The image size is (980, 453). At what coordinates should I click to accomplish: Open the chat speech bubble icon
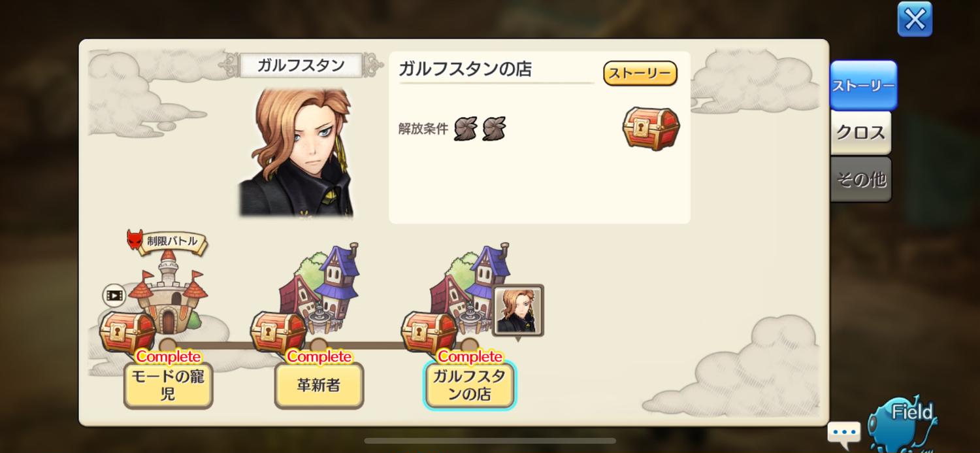point(844,433)
